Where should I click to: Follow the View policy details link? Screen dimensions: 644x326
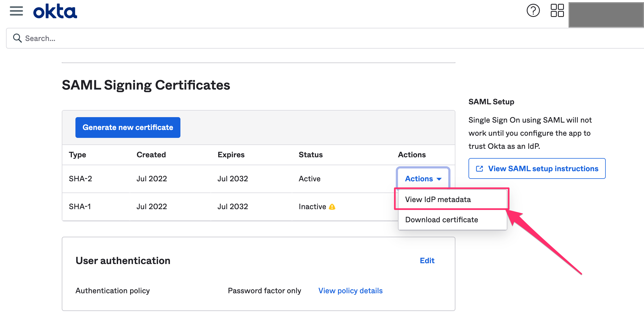(350, 291)
